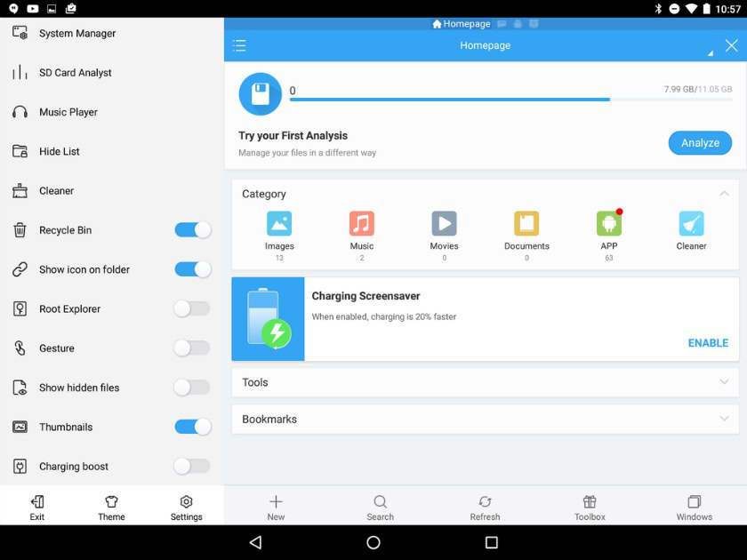Collapse the Category section chevron
Viewport: 747px width, 560px height.
[x=724, y=194]
